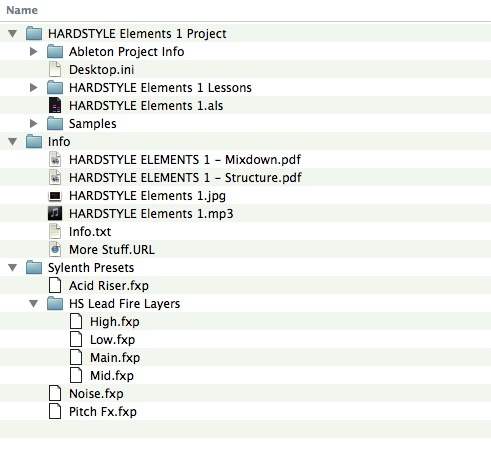The height and width of the screenshot is (456, 491).
Task: Collapse the Info folder
Action: point(13,141)
